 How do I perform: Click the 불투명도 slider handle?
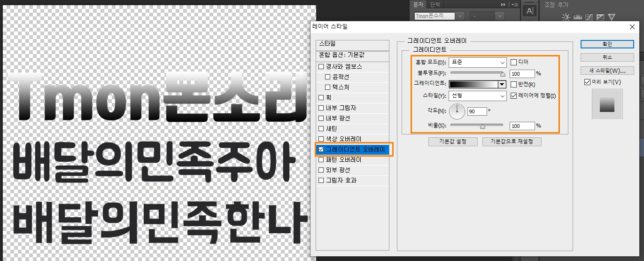pos(503,74)
